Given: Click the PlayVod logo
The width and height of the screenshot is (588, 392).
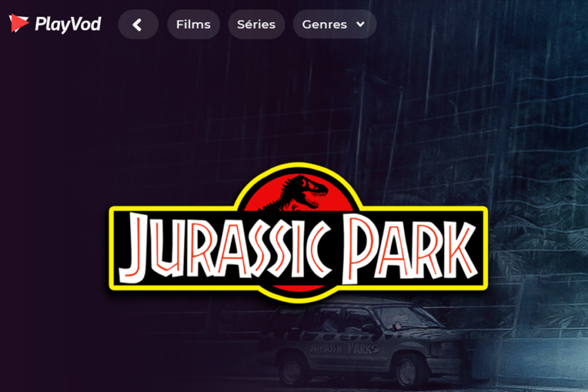Looking at the screenshot, I should [x=55, y=24].
